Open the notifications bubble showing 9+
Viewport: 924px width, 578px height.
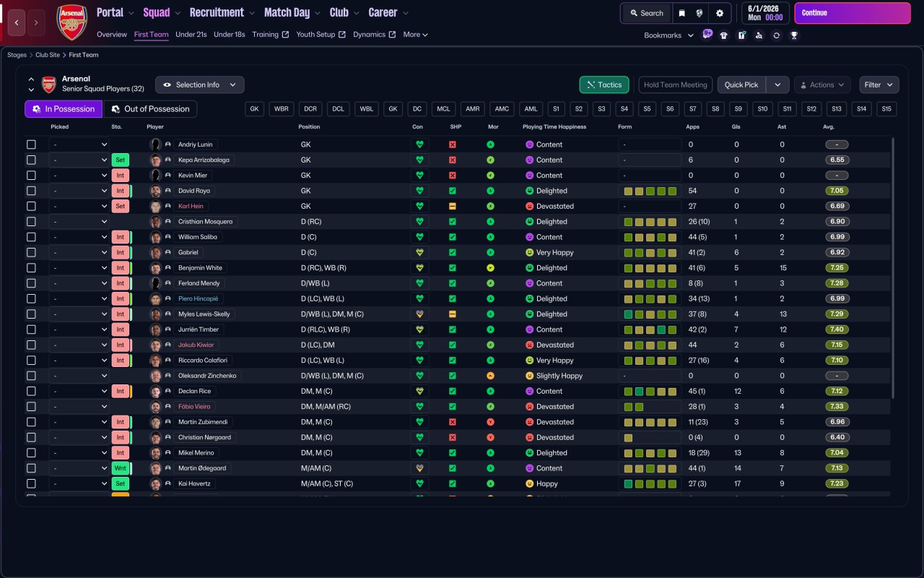(707, 35)
